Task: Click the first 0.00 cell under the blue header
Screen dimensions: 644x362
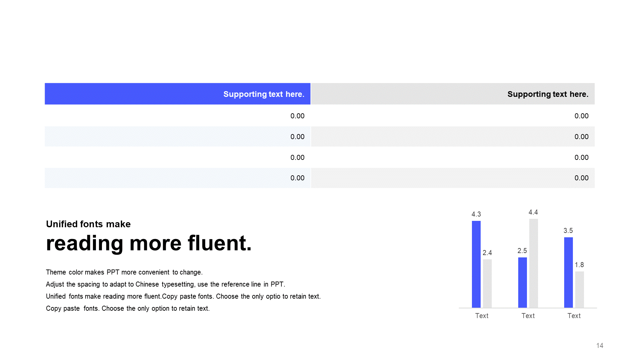Action: pyautogui.click(x=177, y=116)
